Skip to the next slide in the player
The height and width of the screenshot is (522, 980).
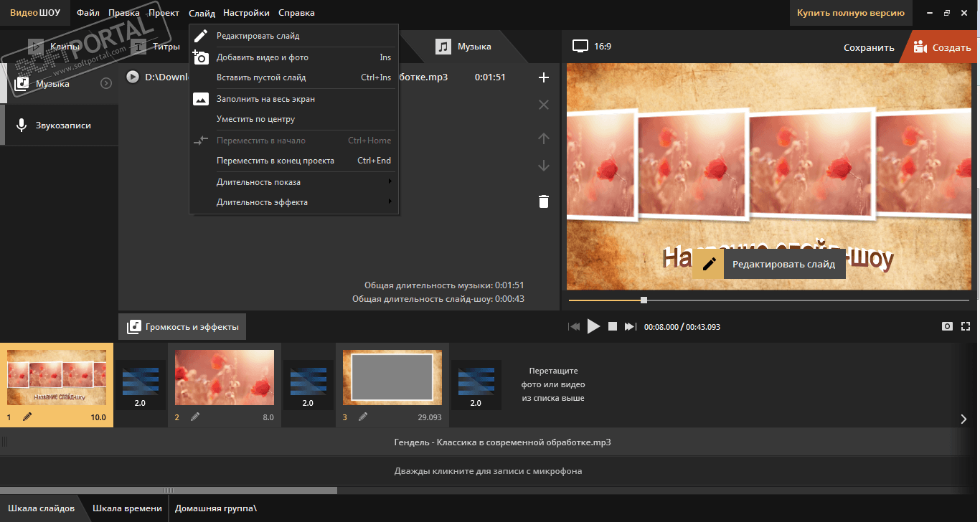pyautogui.click(x=631, y=327)
